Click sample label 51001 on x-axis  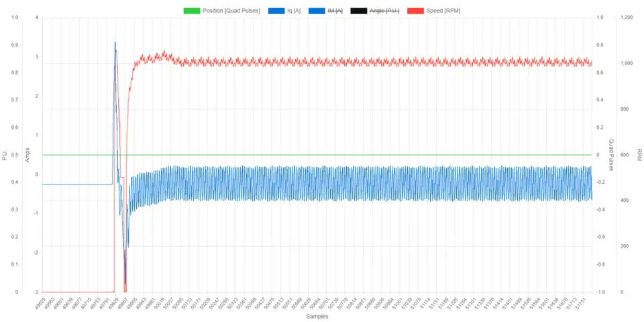click(x=398, y=303)
